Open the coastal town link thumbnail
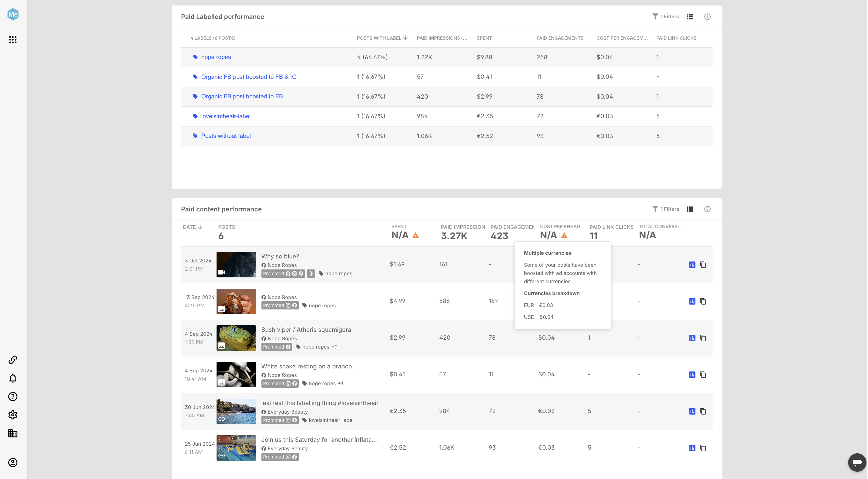This screenshot has width=868, height=479. [x=236, y=411]
